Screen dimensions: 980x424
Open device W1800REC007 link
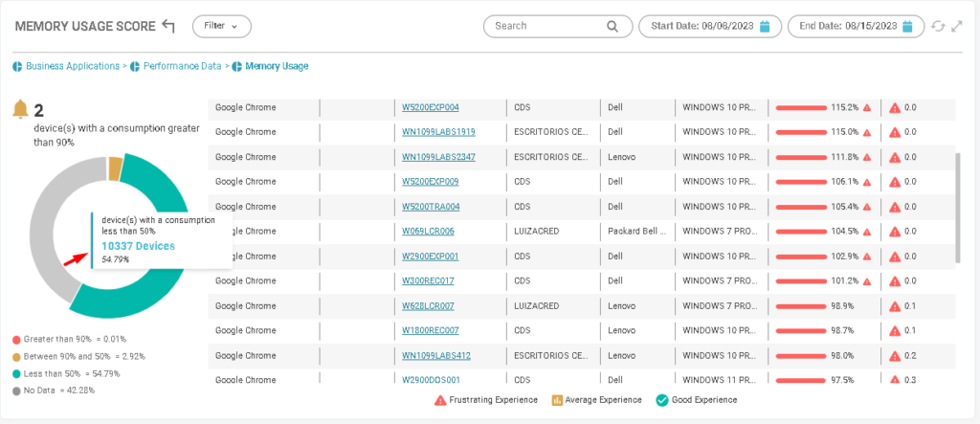pyautogui.click(x=430, y=330)
